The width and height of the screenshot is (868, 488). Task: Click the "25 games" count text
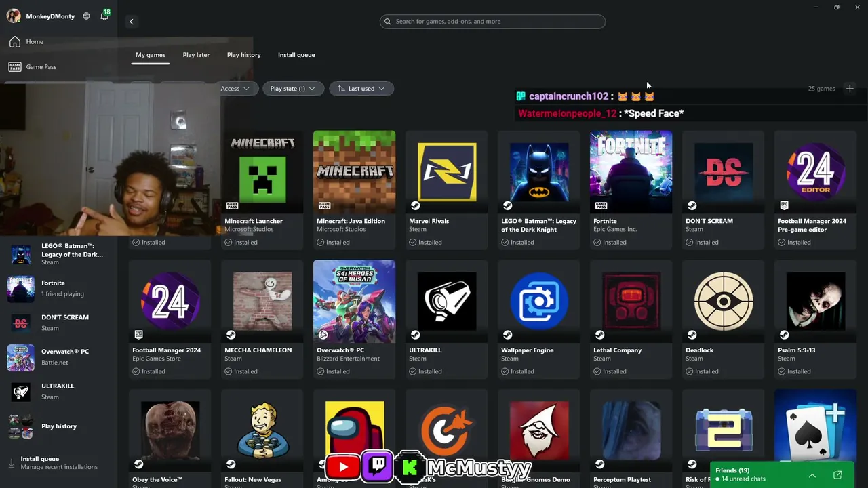[x=821, y=89]
